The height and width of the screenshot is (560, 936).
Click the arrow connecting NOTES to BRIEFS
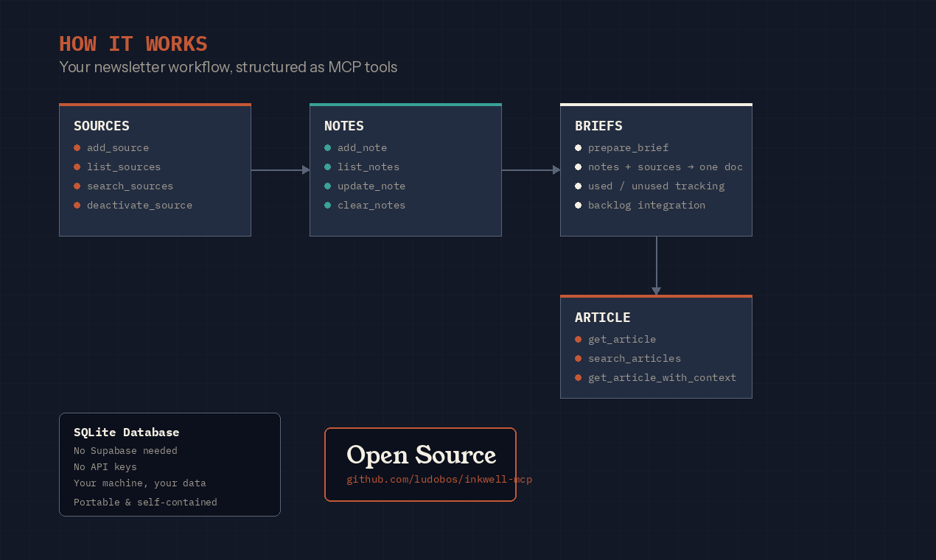pyautogui.click(x=531, y=169)
